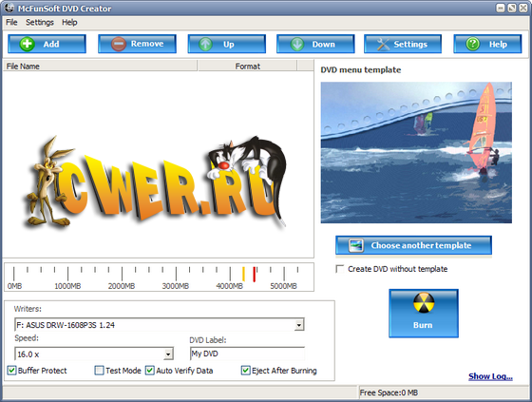Click the green plus Add icon
This screenshot has height=402, width=532.
[x=27, y=44]
